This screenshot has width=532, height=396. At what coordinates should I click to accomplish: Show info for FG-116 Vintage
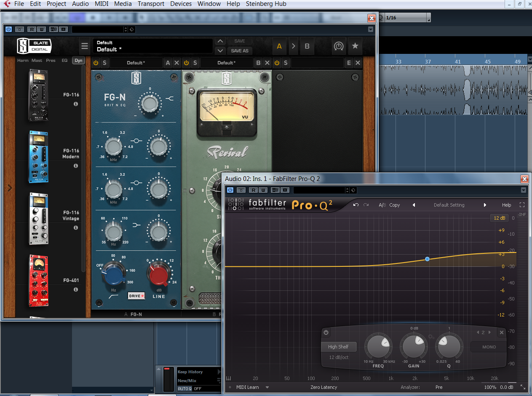76,228
